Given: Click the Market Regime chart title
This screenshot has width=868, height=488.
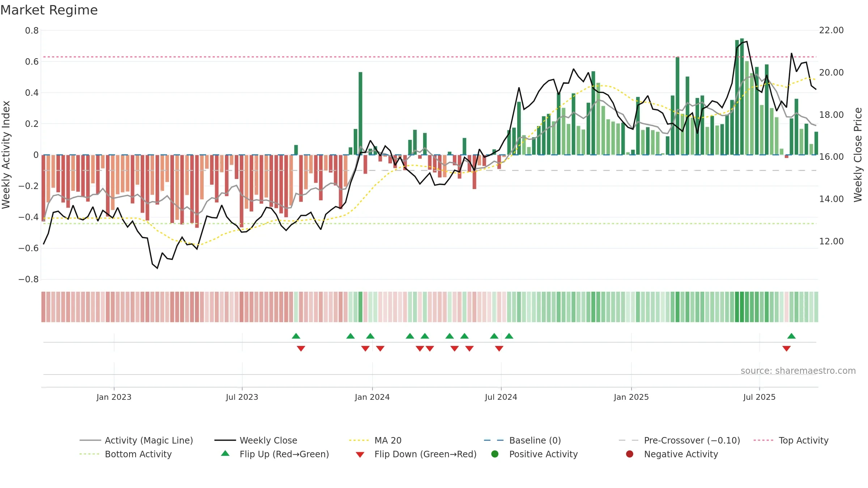Looking at the screenshot, I should (49, 10).
